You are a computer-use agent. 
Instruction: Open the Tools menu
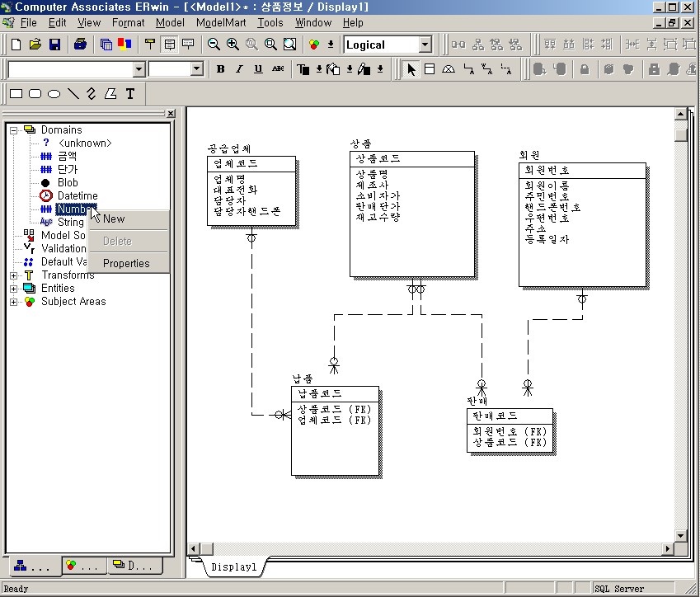coord(270,23)
